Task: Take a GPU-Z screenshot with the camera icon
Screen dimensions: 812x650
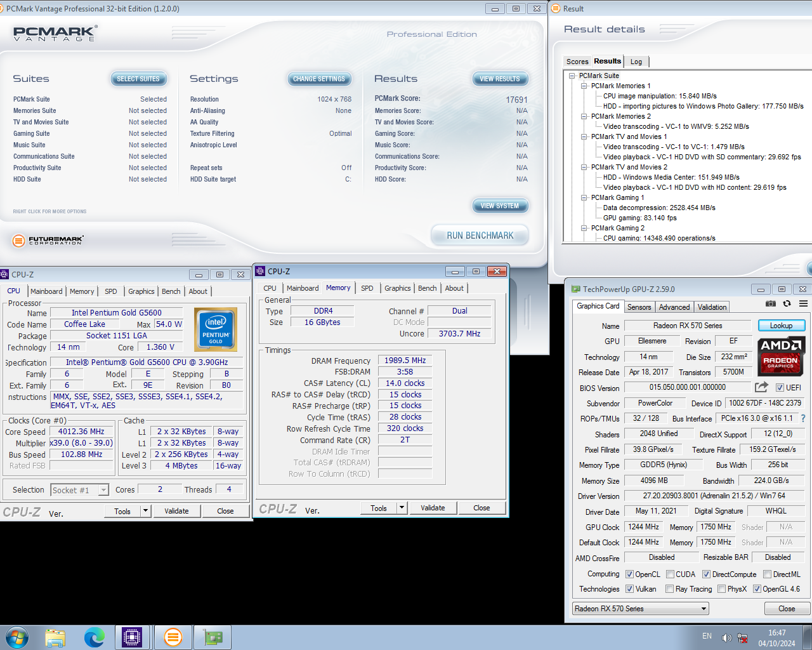Action: (x=770, y=304)
